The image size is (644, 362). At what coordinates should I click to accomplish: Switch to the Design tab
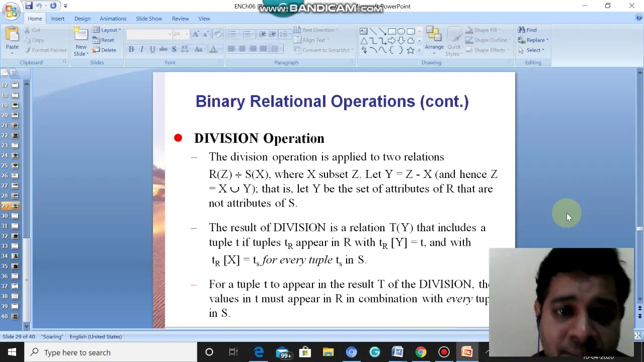coord(82,19)
